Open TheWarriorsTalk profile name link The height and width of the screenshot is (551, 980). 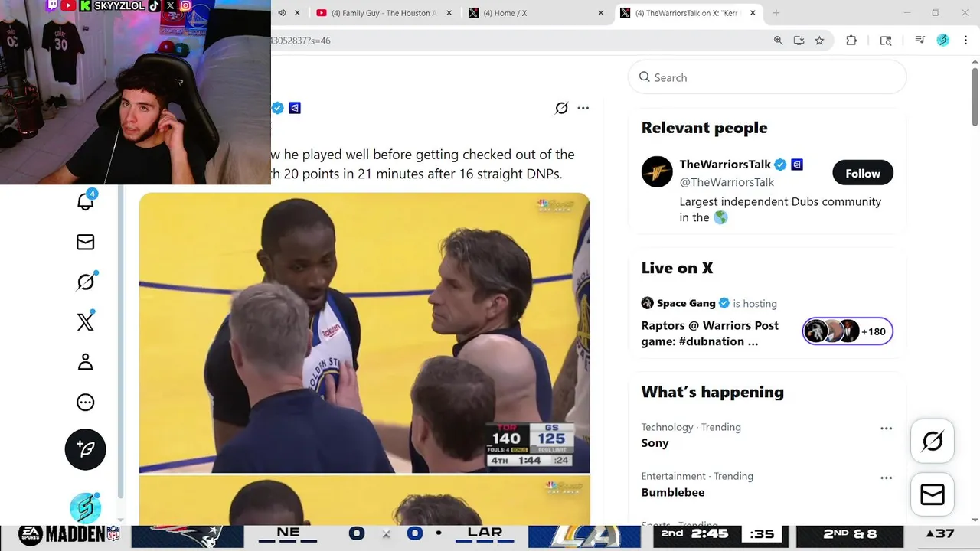[x=726, y=165]
